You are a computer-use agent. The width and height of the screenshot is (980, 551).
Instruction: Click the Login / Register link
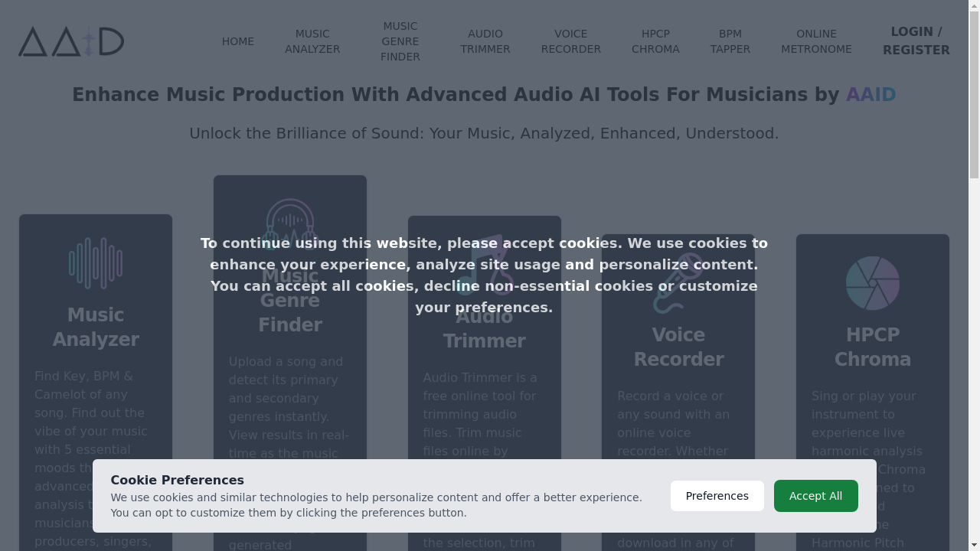click(x=916, y=41)
